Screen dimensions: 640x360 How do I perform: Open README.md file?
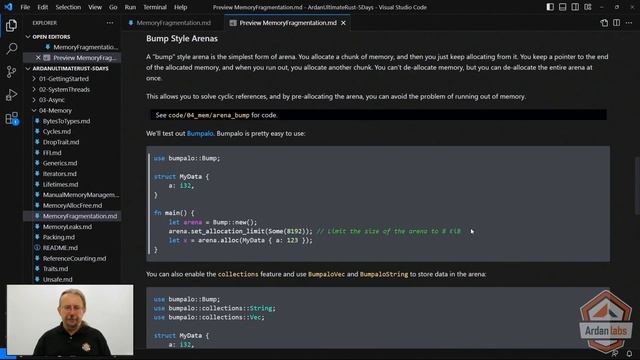60,247
